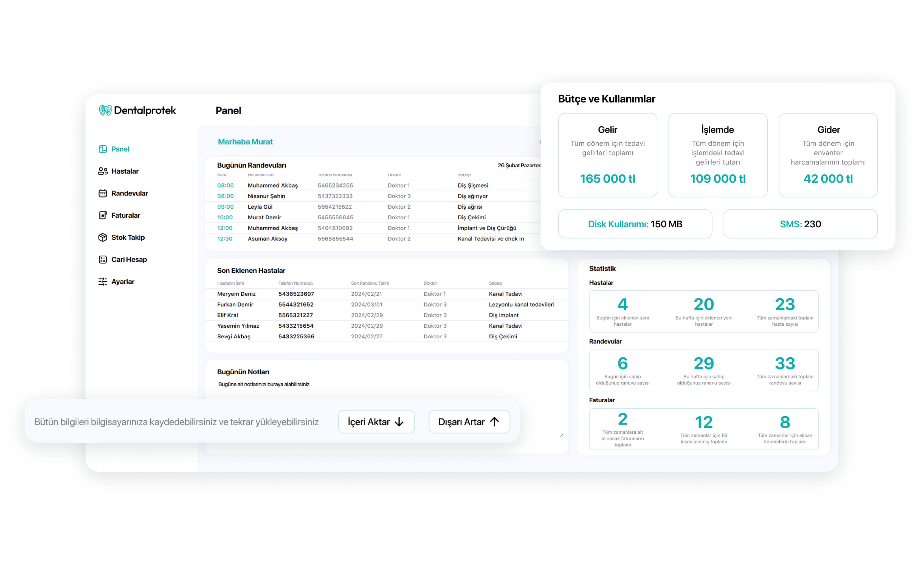Click the Randevular calendar icon
924x566 pixels.
(x=103, y=193)
